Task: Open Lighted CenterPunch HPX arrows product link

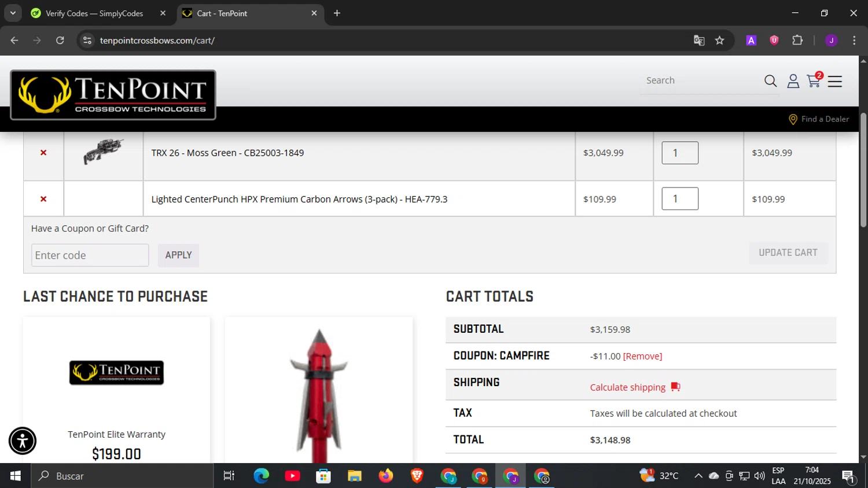Action: 299,199
